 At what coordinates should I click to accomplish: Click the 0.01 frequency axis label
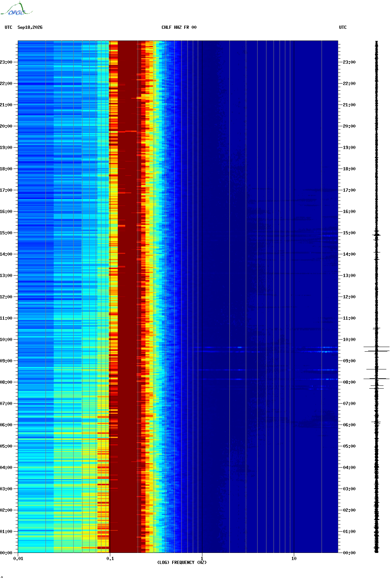18,559
